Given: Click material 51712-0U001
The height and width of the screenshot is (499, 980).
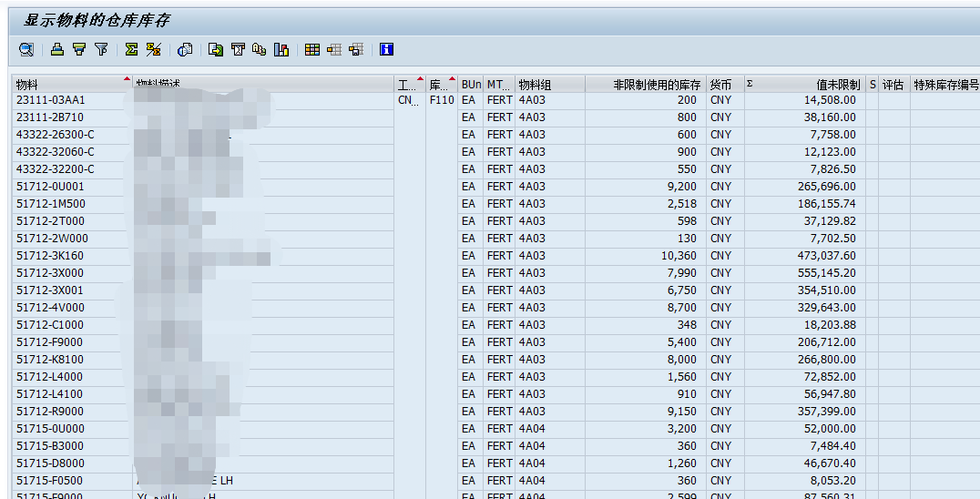Looking at the screenshot, I should (50, 187).
